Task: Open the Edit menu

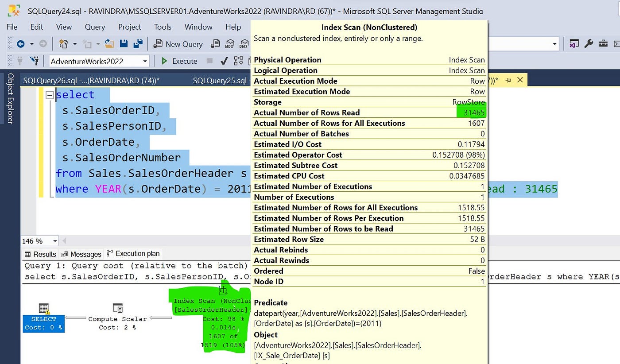Action: click(37, 27)
